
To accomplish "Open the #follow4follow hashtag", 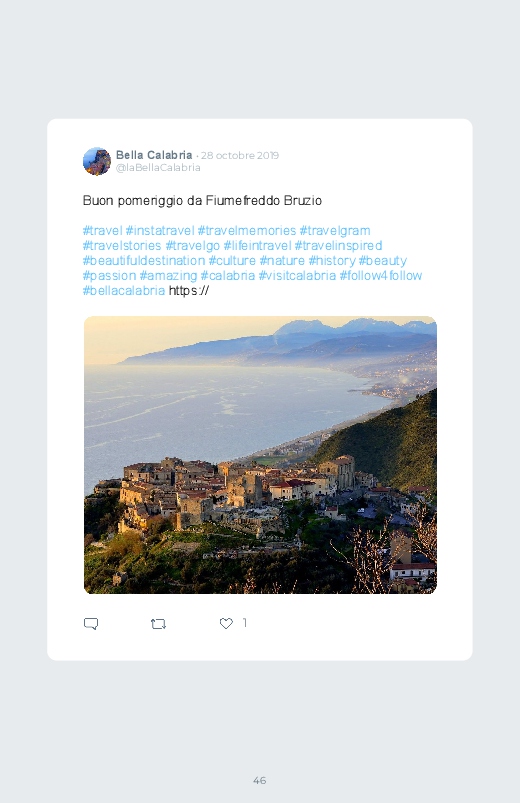I will point(381,276).
